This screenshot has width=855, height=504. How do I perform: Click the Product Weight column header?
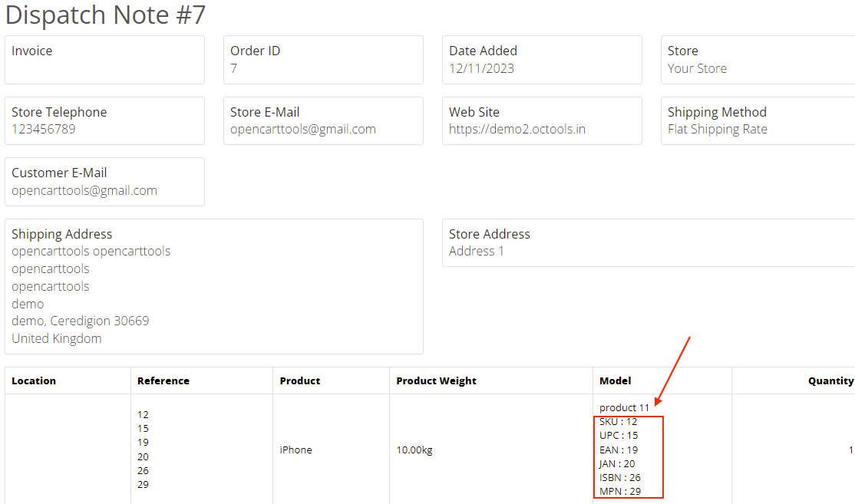(436, 380)
